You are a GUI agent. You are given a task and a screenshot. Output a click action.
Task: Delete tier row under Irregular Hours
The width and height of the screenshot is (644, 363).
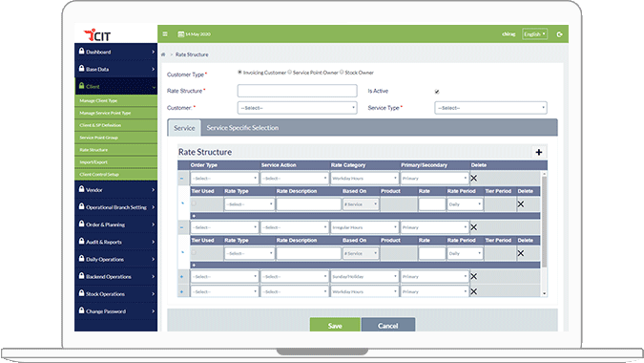point(520,253)
